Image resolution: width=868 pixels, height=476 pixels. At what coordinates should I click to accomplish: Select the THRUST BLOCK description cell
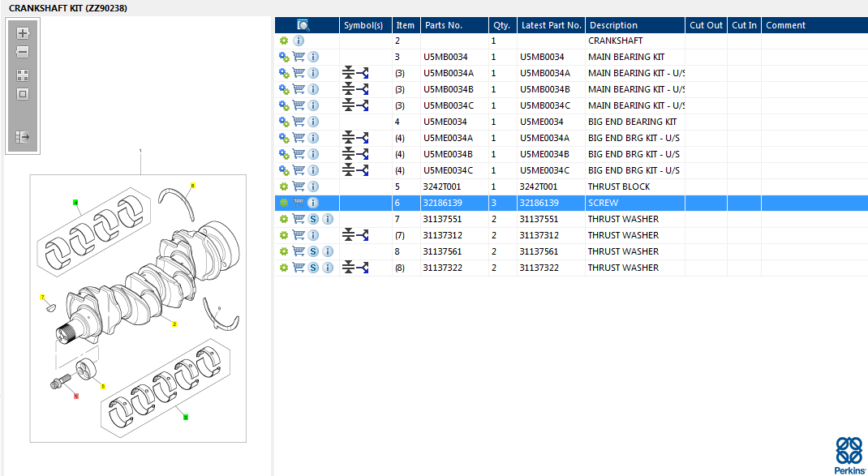[x=635, y=187]
